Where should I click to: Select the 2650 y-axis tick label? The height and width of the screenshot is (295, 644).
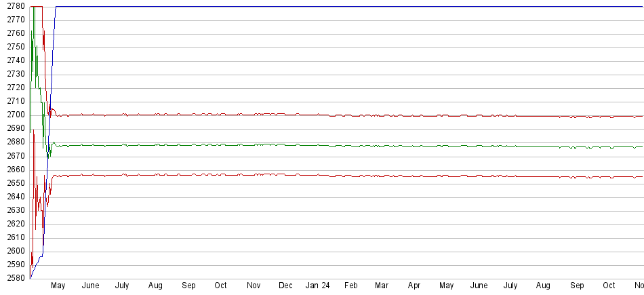(x=16, y=183)
